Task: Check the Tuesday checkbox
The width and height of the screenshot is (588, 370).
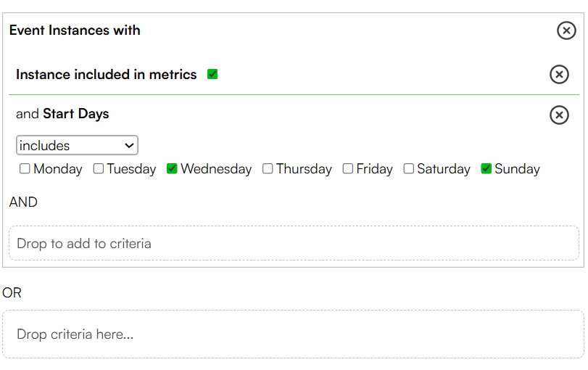Action: tap(99, 168)
